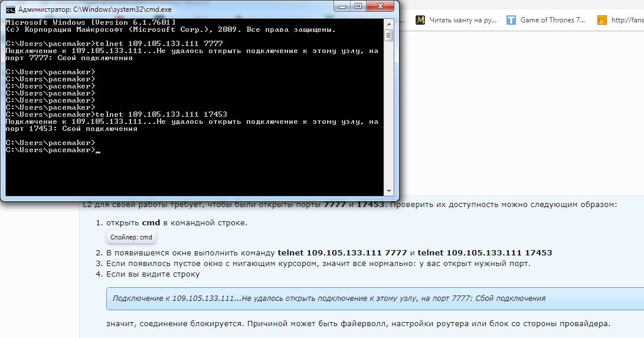Maximize the cmd.exe window
644x338 pixels.
click(359, 6)
